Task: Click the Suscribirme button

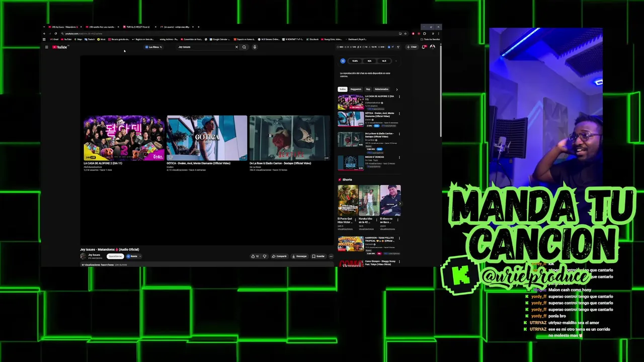Action: (115, 256)
